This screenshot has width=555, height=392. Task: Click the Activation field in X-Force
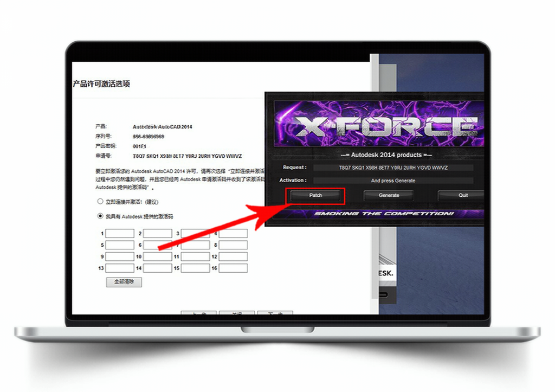pos(393,181)
